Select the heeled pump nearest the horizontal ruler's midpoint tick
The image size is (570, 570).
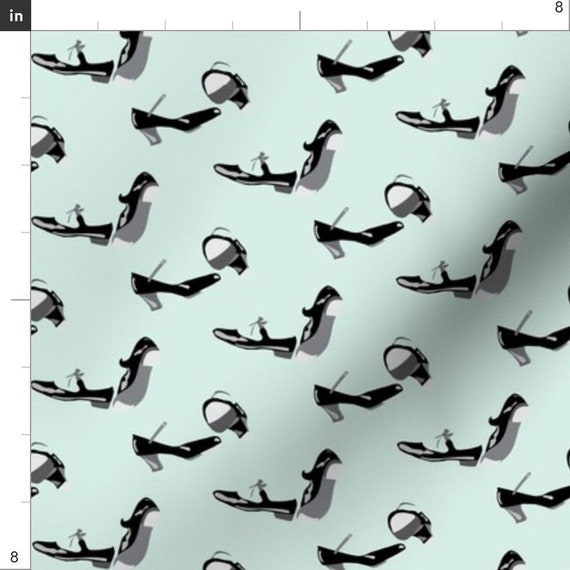tap(360, 65)
